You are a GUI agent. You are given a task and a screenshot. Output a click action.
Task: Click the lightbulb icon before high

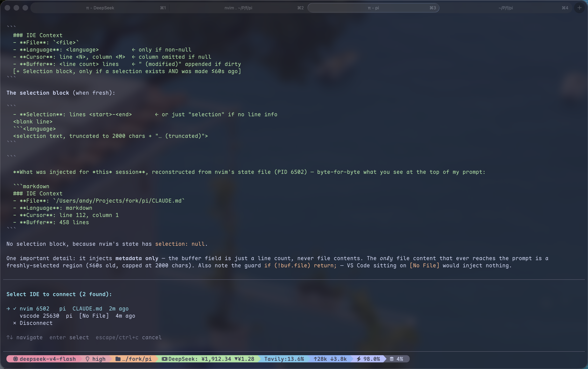click(87, 359)
